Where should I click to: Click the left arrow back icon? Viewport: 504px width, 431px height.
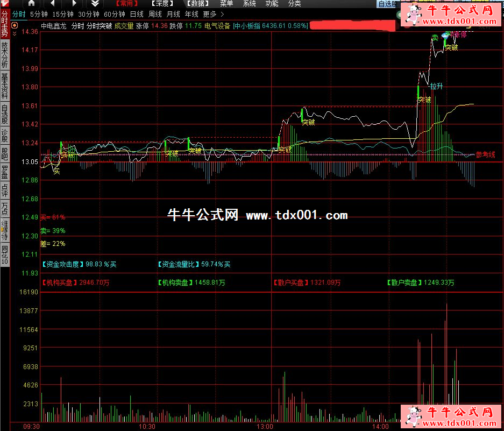(53, 3)
